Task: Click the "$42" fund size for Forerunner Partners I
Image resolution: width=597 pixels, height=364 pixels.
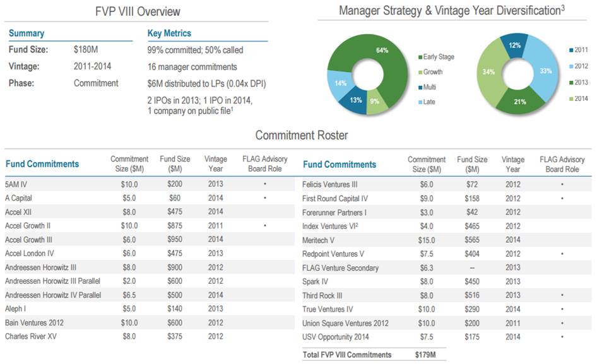Action: 472,213
